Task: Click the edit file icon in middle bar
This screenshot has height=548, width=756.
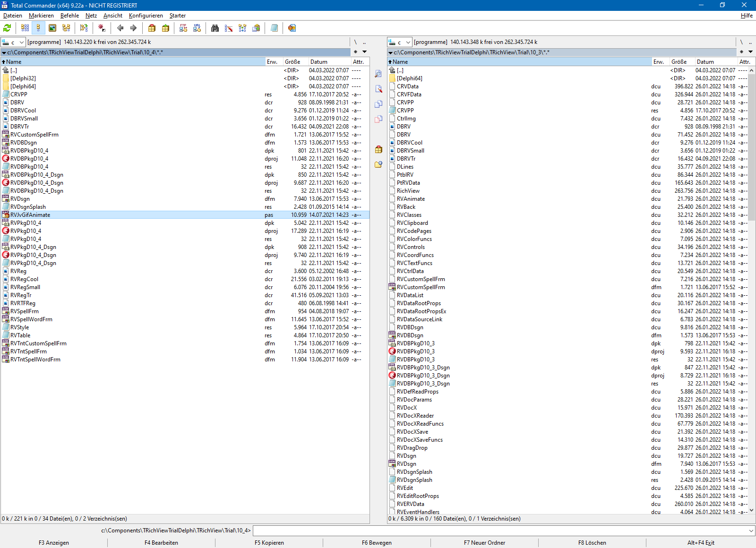Action: coord(378,89)
